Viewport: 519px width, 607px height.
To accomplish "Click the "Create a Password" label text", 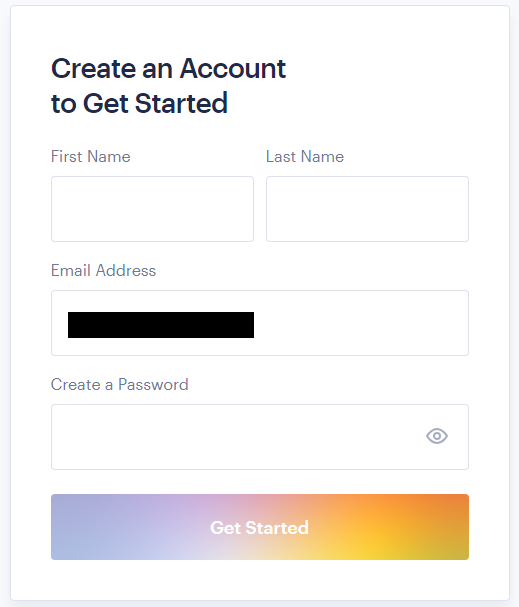I will tap(120, 385).
